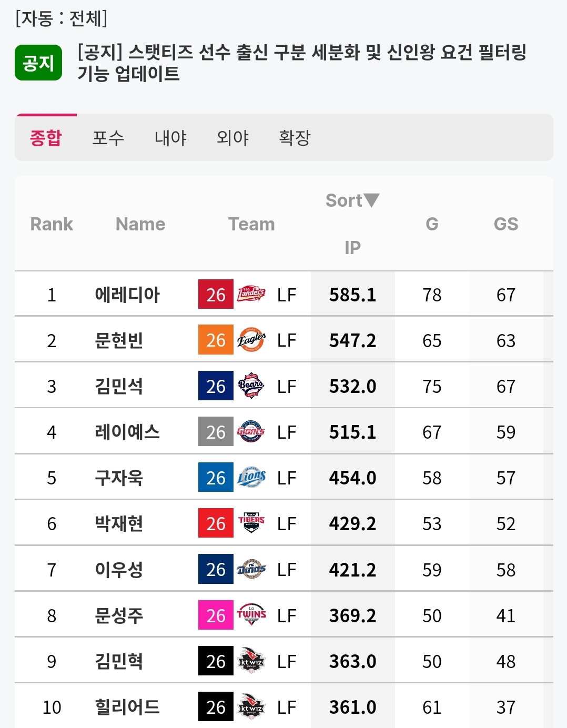
Task: Switch to the 포수 tab
Action: (108, 138)
